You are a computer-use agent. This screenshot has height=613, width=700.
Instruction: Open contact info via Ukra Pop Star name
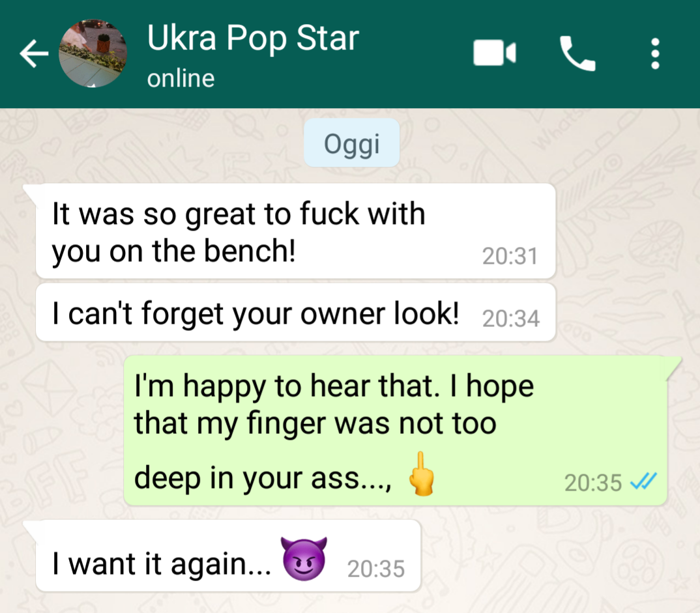tap(253, 39)
